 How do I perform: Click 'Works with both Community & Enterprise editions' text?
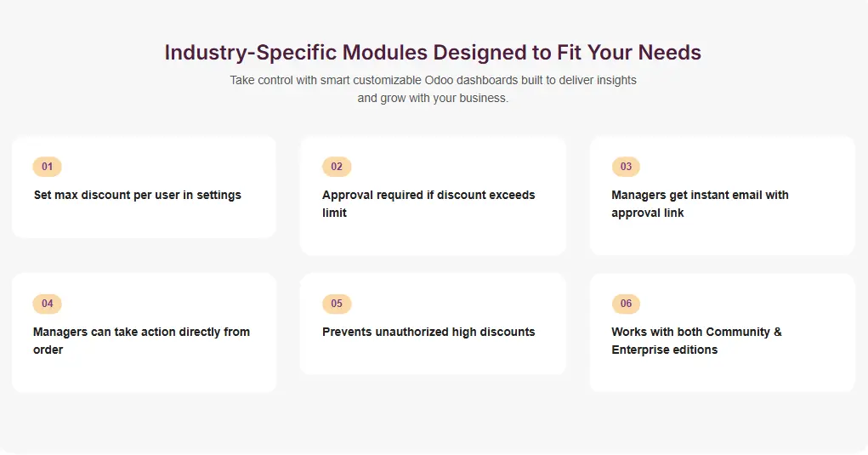coord(696,340)
